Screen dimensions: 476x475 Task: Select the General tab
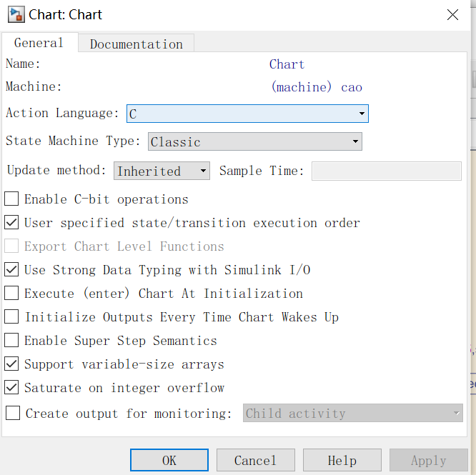click(x=39, y=43)
